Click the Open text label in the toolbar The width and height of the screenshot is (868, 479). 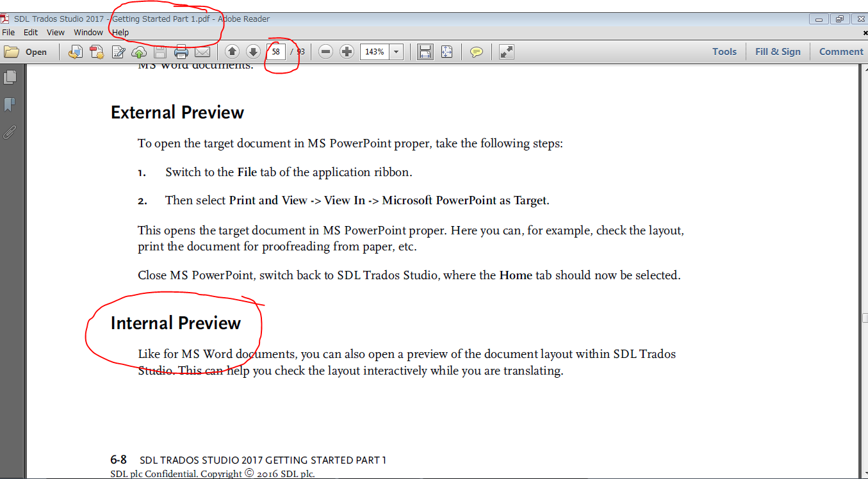36,52
